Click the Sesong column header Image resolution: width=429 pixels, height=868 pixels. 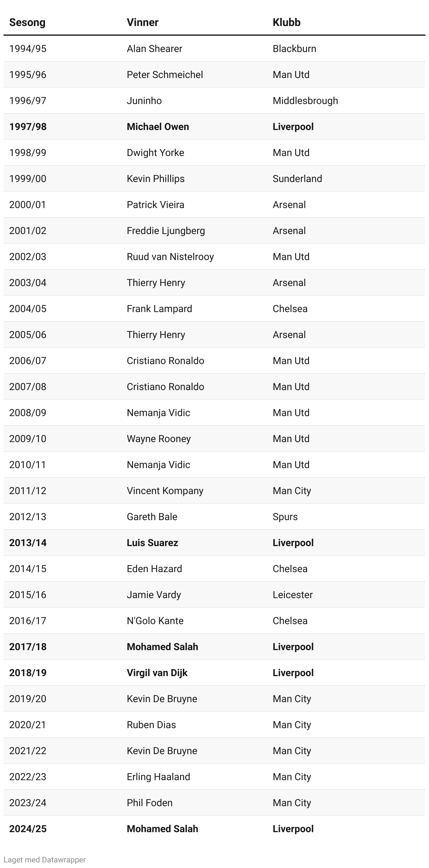pyautogui.click(x=27, y=22)
